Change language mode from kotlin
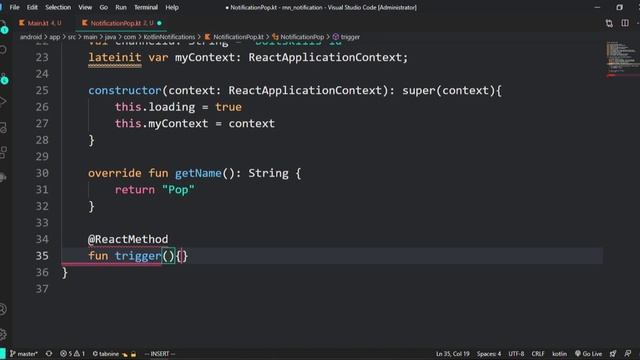Screen dimensions: 640x360 coord(560,354)
